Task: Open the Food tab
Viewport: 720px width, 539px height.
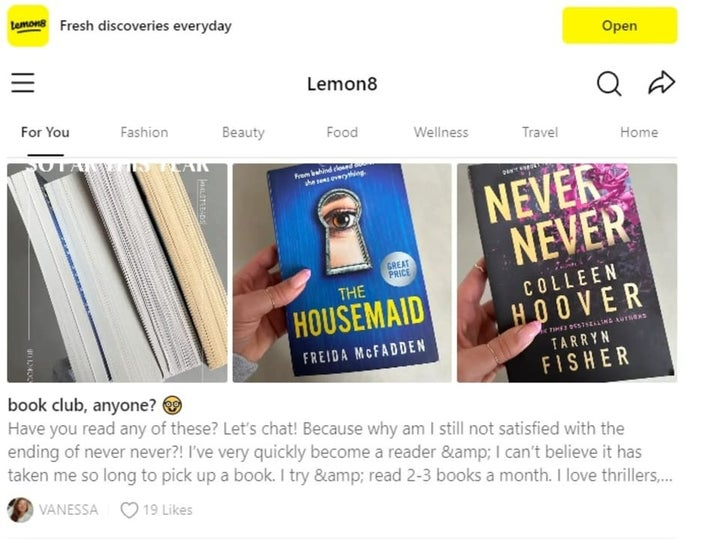Action: coord(342,132)
